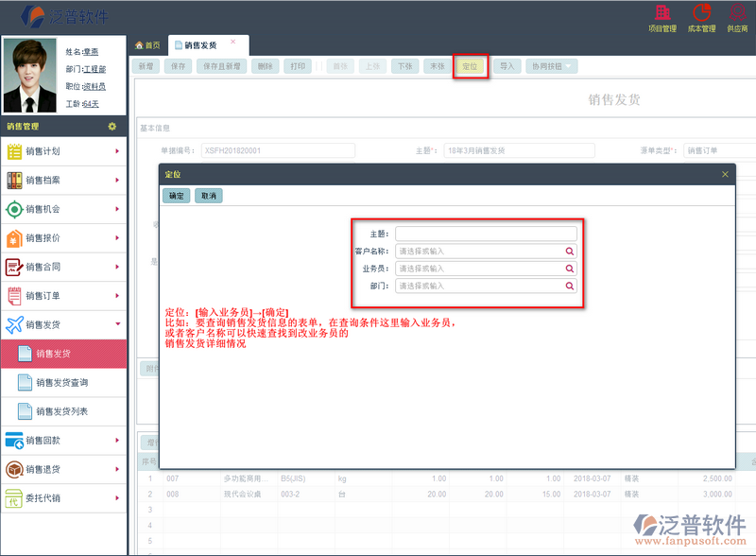This screenshot has height=556, width=756.
Task: Expand the 销售退货 menu arrow
Action: click(117, 469)
